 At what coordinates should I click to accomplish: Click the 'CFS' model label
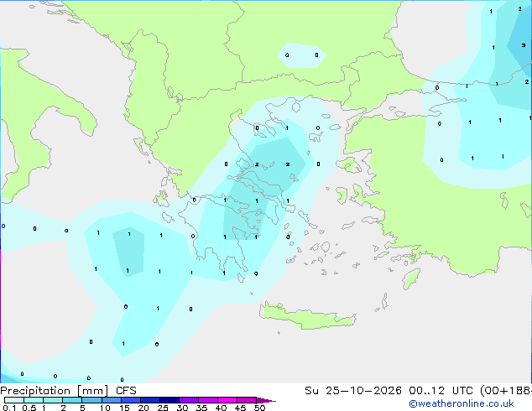click(126, 391)
